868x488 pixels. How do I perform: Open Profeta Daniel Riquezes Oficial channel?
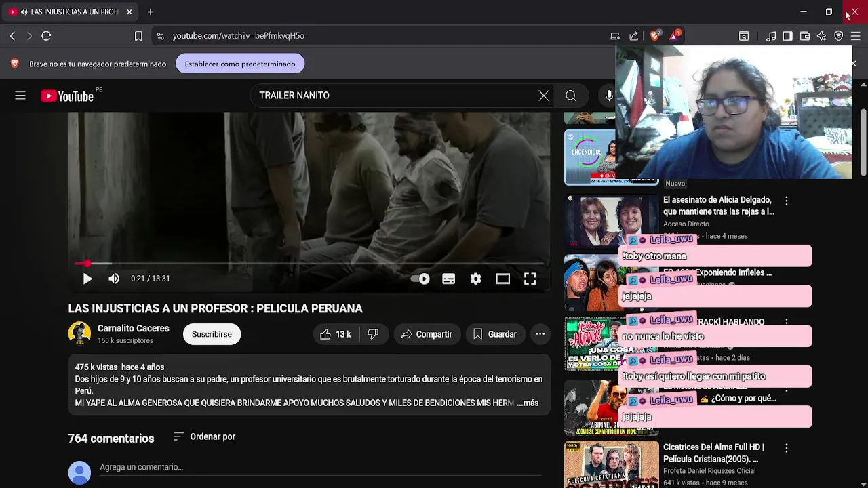coord(709,471)
